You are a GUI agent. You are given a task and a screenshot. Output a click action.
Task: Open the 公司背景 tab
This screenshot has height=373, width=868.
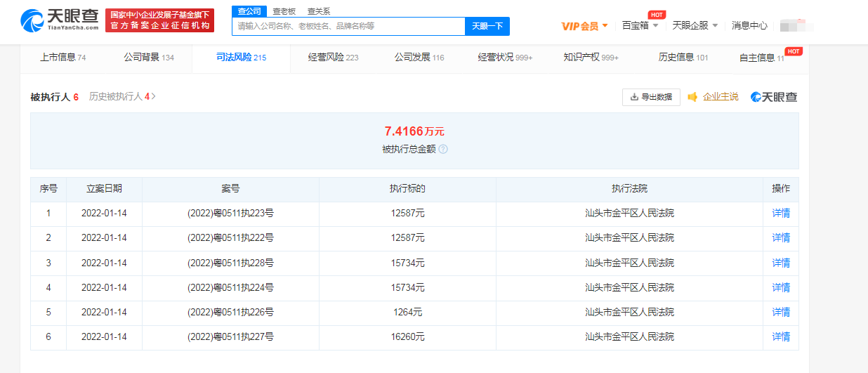click(x=149, y=58)
